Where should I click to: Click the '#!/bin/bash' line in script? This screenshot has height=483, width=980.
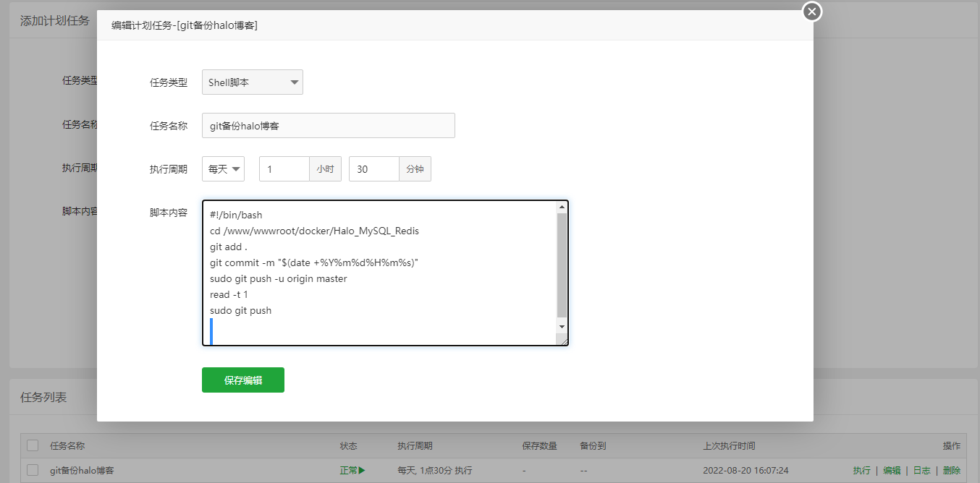236,215
